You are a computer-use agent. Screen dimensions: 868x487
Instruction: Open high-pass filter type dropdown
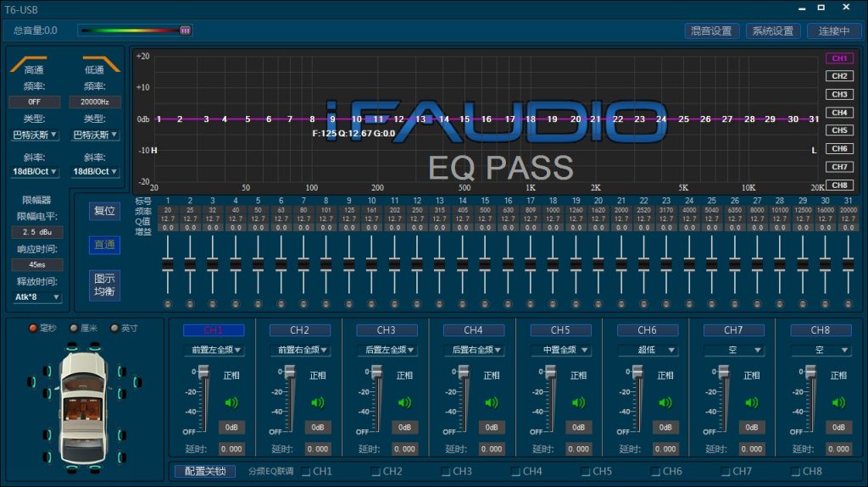[34, 135]
